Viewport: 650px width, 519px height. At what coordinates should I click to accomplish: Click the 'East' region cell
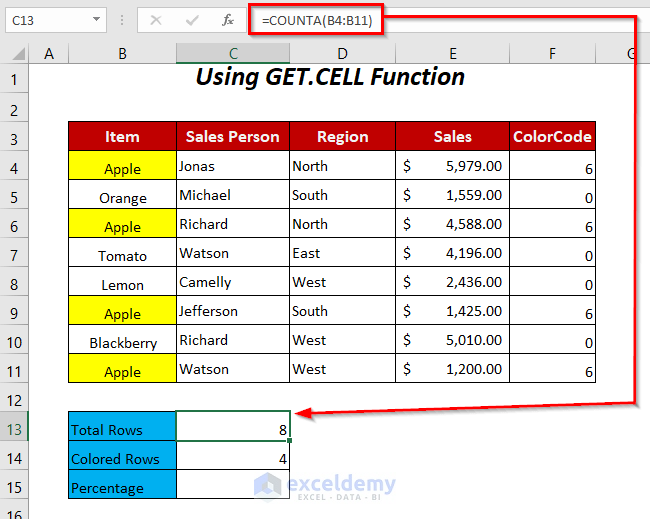tap(342, 252)
